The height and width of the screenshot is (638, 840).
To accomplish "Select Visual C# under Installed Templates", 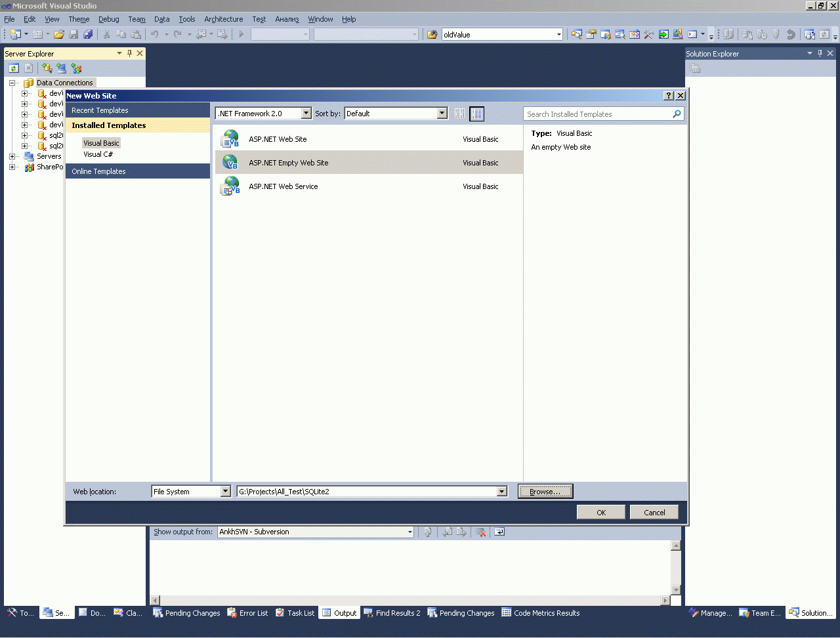I will click(x=98, y=155).
